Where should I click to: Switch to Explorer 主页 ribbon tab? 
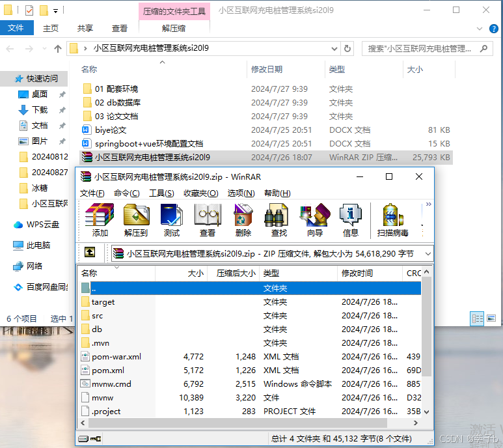tap(51, 28)
